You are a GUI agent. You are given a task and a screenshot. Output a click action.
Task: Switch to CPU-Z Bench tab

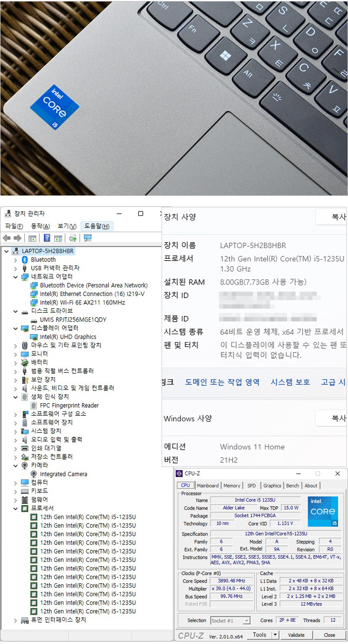(293, 485)
